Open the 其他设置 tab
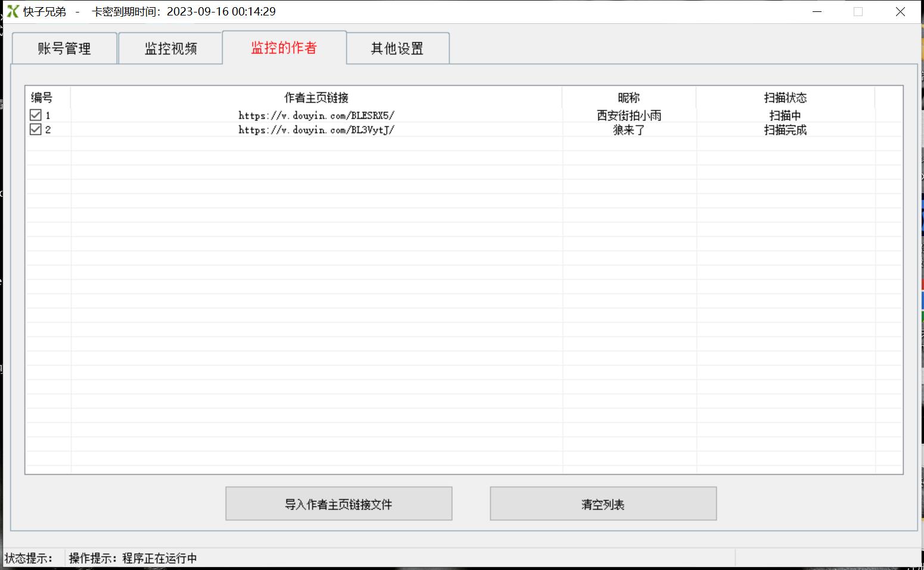This screenshot has width=924, height=570. pyautogui.click(x=397, y=48)
